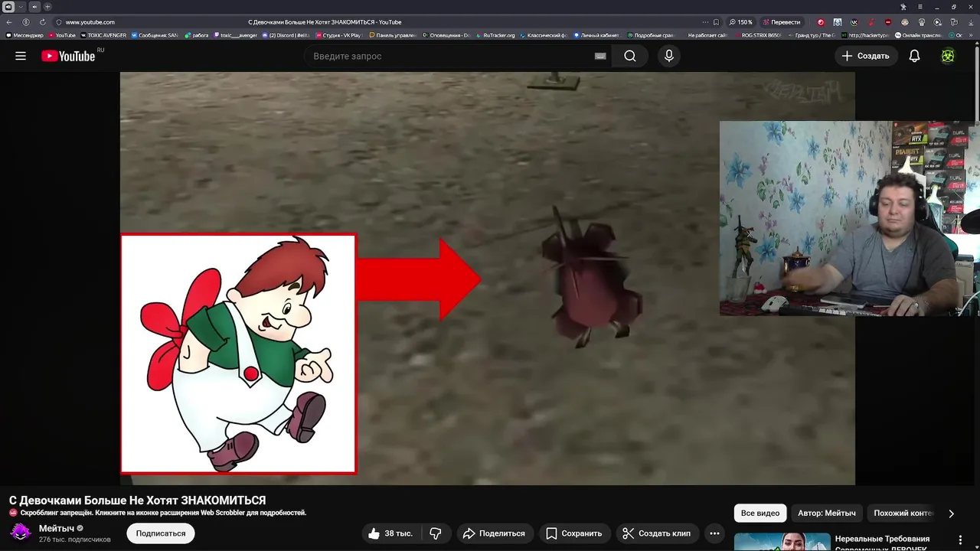Open the address bar three-dots menu
The width and height of the screenshot is (980, 551).
point(705,22)
